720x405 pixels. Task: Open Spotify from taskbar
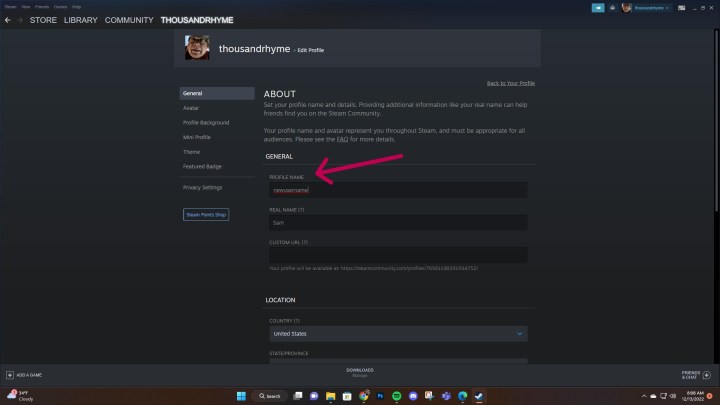pyautogui.click(x=397, y=396)
